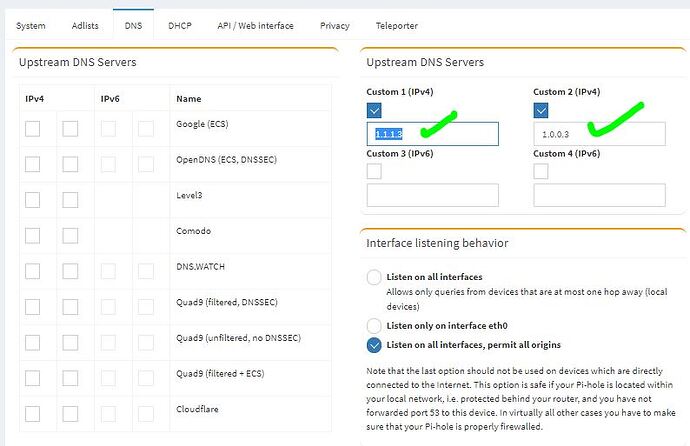Select second IPv4 checkbox for Level3

(70, 200)
